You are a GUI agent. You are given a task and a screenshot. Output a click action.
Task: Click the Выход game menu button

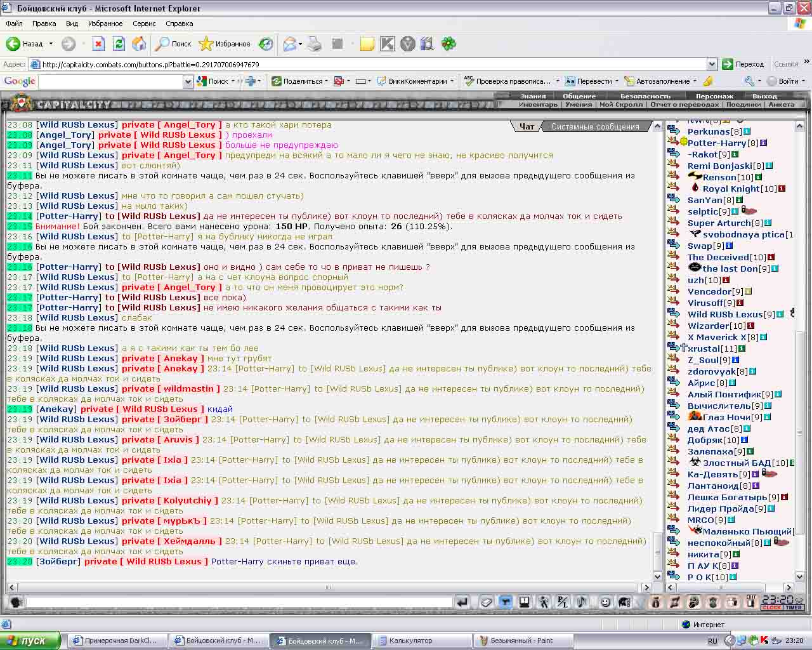click(764, 96)
